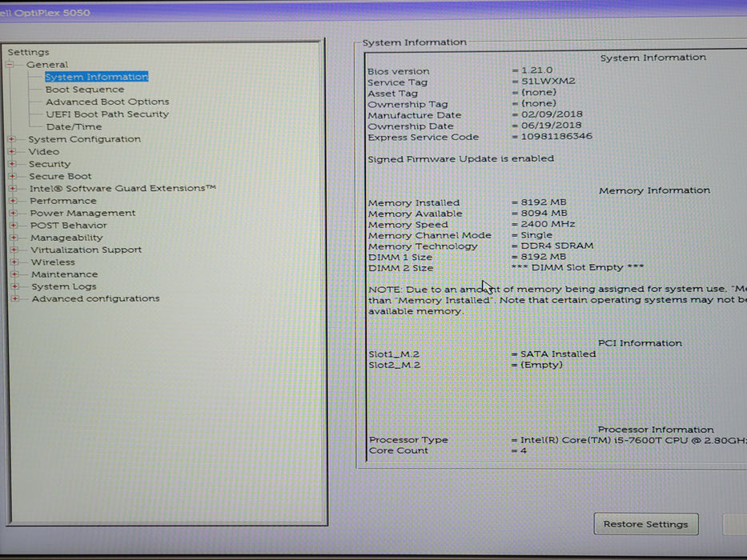Select the Advanced configurations label
Image resolution: width=747 pixels, height=560 pixels.
pos(96,298)
